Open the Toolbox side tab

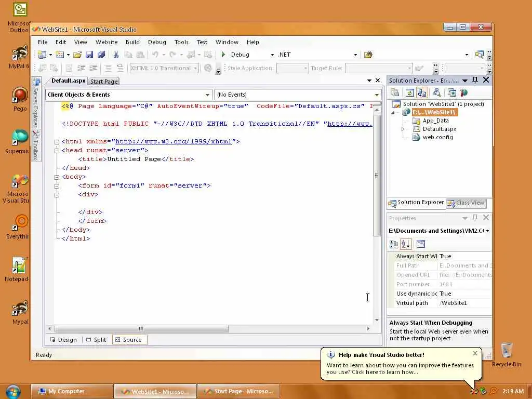[36, 145]
